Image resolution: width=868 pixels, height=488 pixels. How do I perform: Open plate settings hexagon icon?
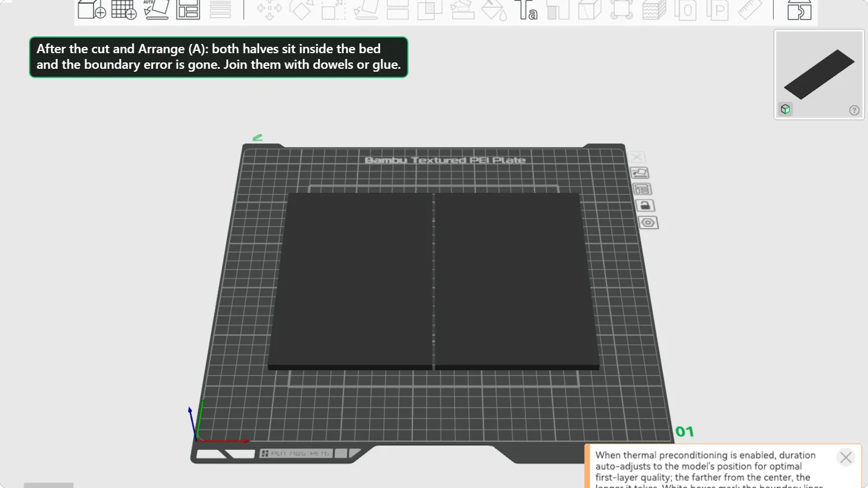click(x=648, y=223)
